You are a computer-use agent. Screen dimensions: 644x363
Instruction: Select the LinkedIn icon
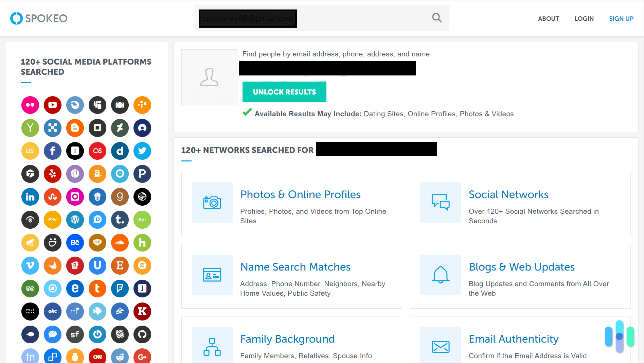[30, 197]
